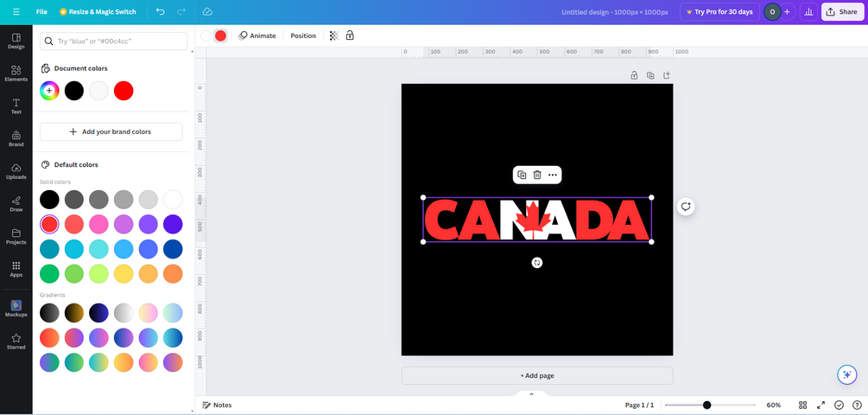Switch to grid view of pages
This screenshot has height=415, width=868.
(802, 405)
